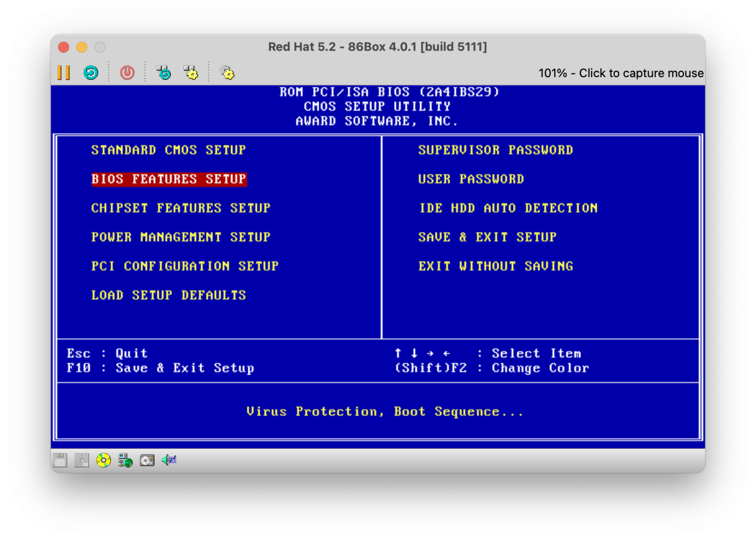This screenshot has height=540, width=756.
Task: Select STANDARD CMOS SETUP entry
Action: [168, 150]
